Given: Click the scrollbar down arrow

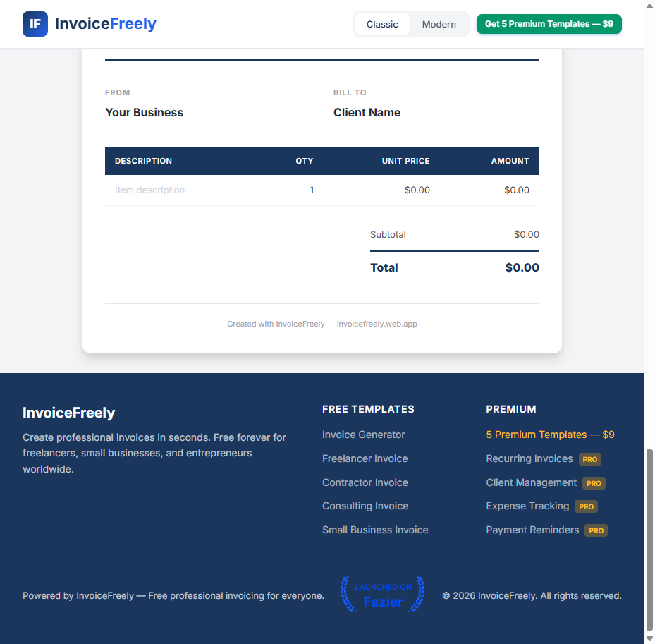Looking at the screenshot, I should click(649, 639).
